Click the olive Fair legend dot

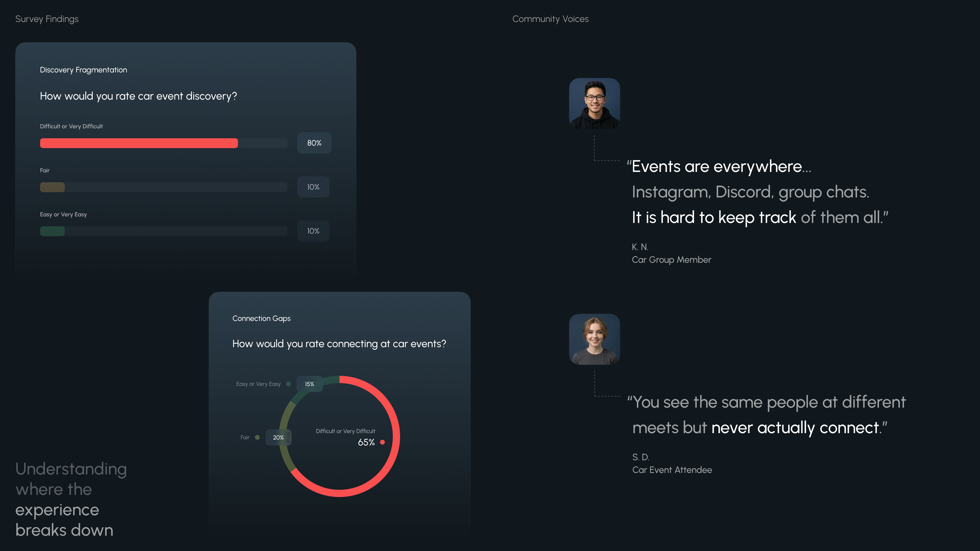pyautogui.click(x=257, y=437)
